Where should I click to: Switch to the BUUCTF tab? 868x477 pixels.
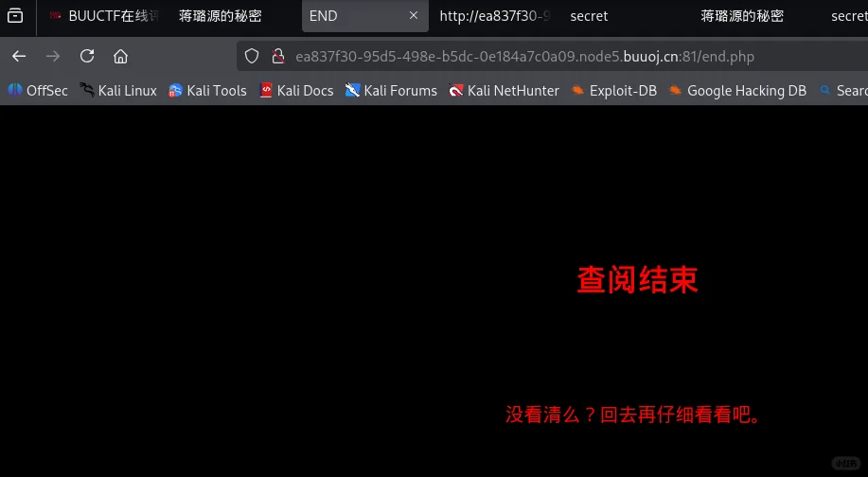(103, 16)
